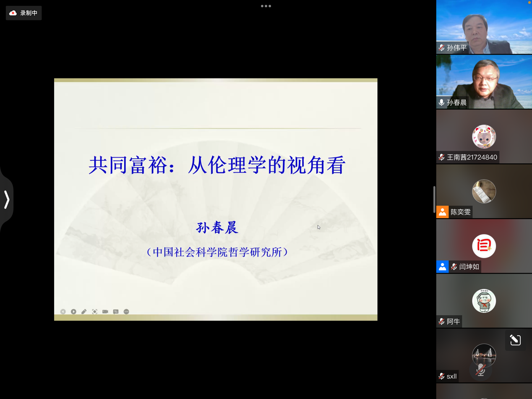
Task: Select 孙伟平 participant video tile
Action: pos(484,27)
